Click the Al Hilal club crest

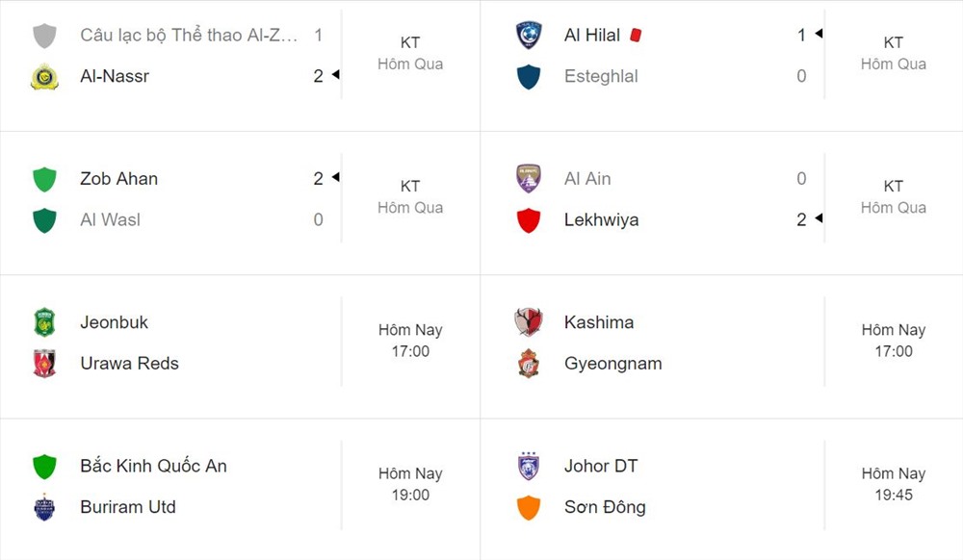point(528,35)
